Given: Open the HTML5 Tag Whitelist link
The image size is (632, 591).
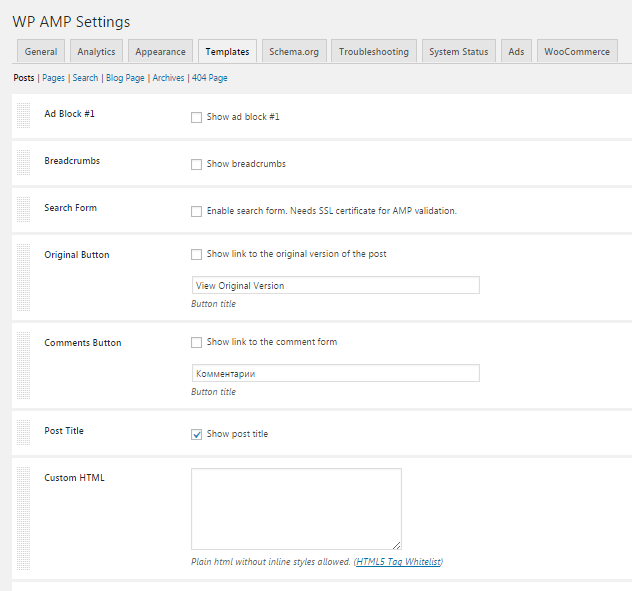Looking at the screenshot, I should [399, 562].
